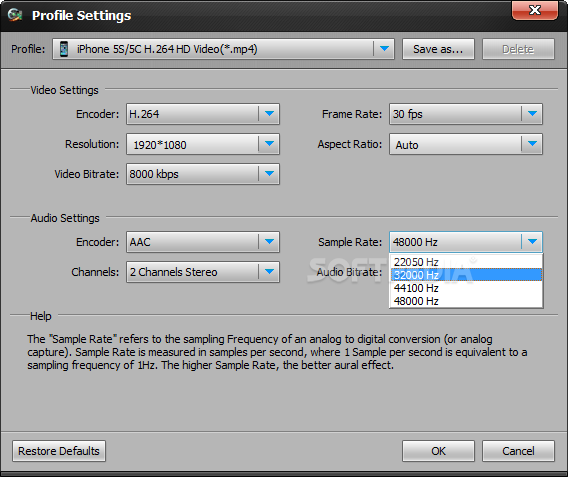Viewport: 568px width, 477px height.
Task: Click the Video Settings group label
Action: [64, 90]
